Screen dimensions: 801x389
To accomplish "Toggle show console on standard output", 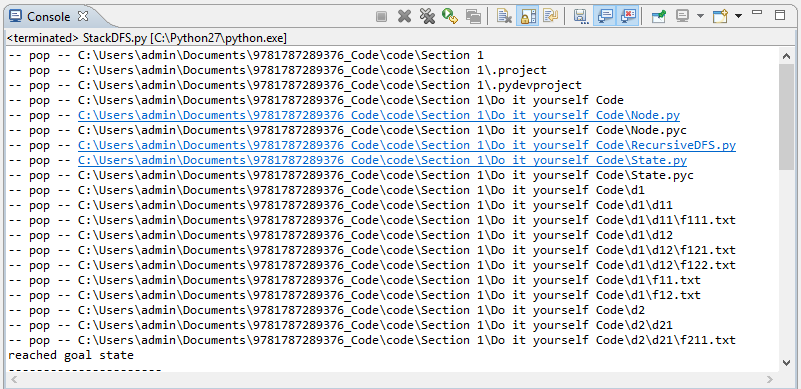I will pos(605,16).
